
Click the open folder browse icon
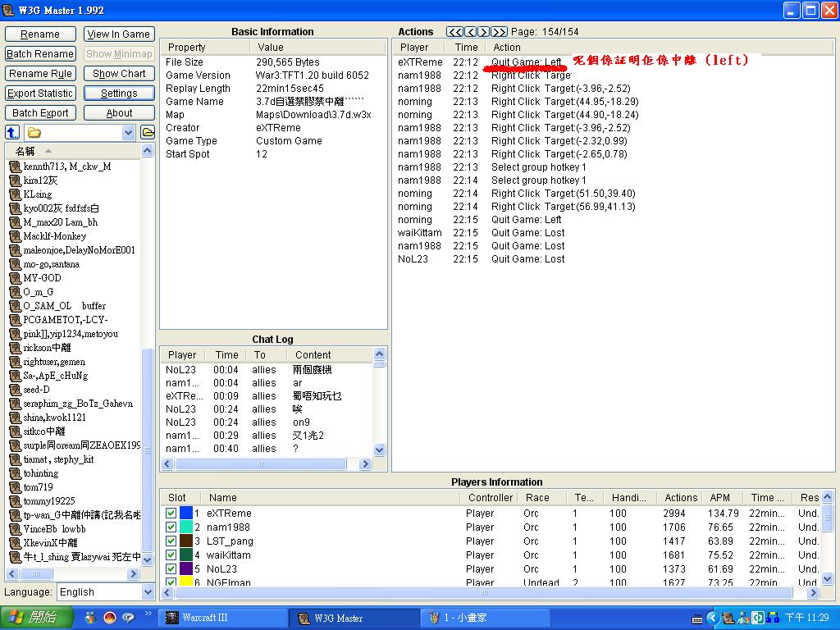[x=148, y=132]
